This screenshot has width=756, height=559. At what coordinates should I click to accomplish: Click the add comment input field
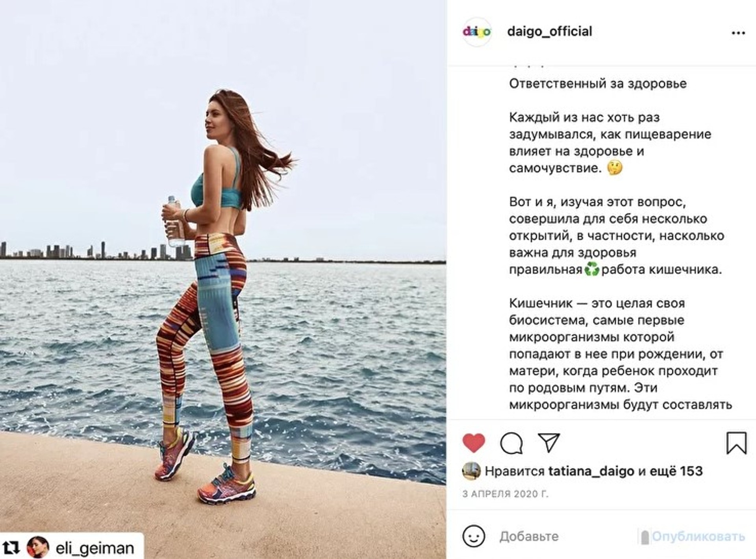[x=567, y=536]
